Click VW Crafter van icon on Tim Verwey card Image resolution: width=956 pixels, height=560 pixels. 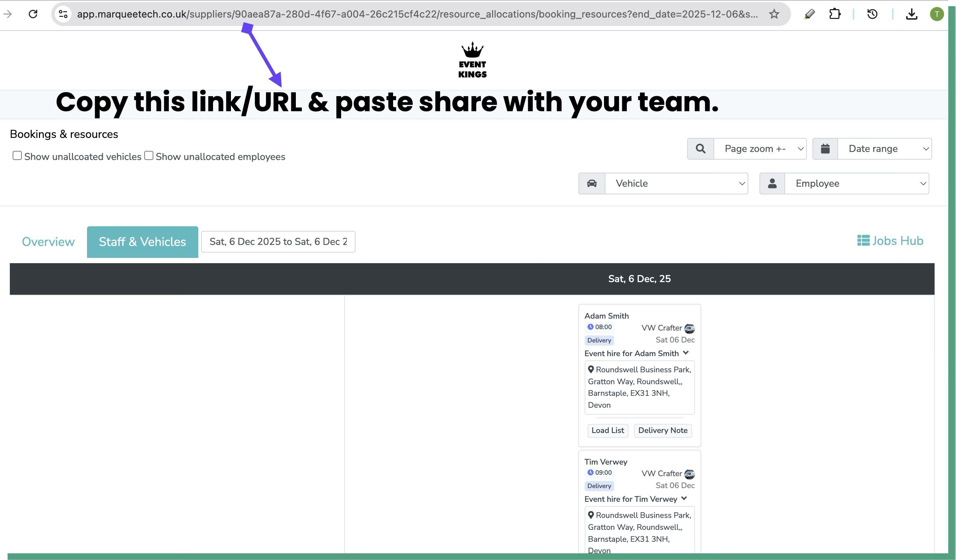coord(689,474)
